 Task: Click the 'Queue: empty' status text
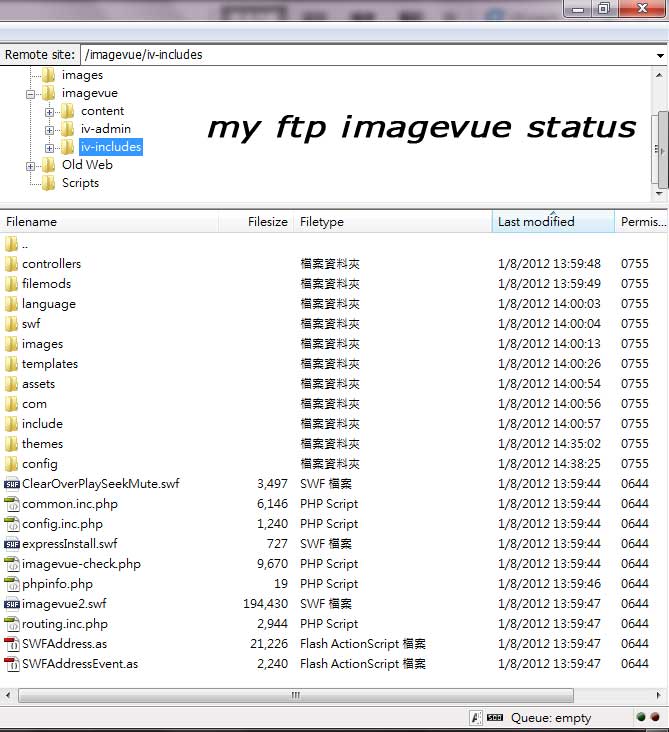pyautogui.click(x=551, y=718)
